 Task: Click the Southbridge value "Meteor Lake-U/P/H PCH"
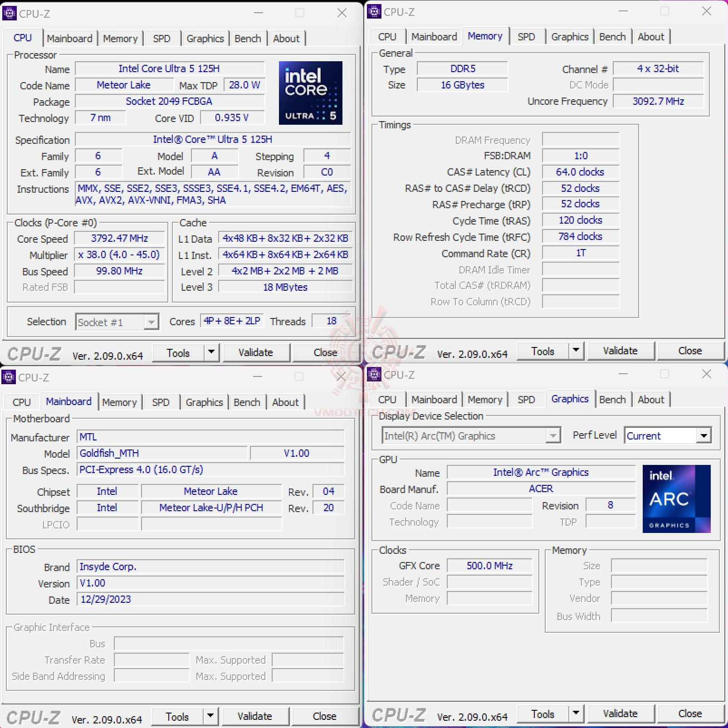[x=211, y=508]
